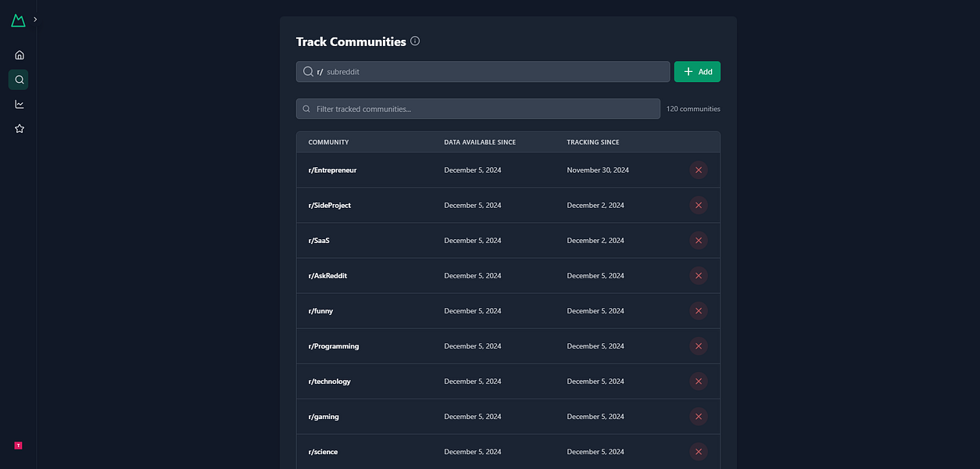This screenshot has height=469, width=980.
Task: Select the r/science community name
Action: coord(323,451)
